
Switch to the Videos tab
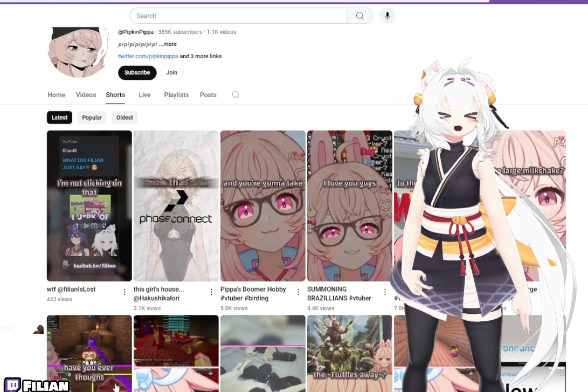tap(86, 95)
